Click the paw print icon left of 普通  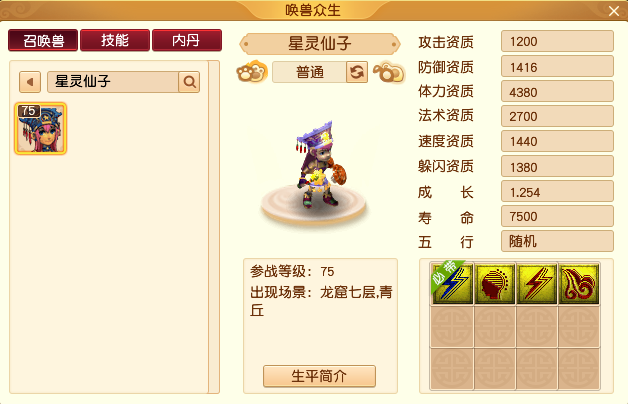coord(252,72)
